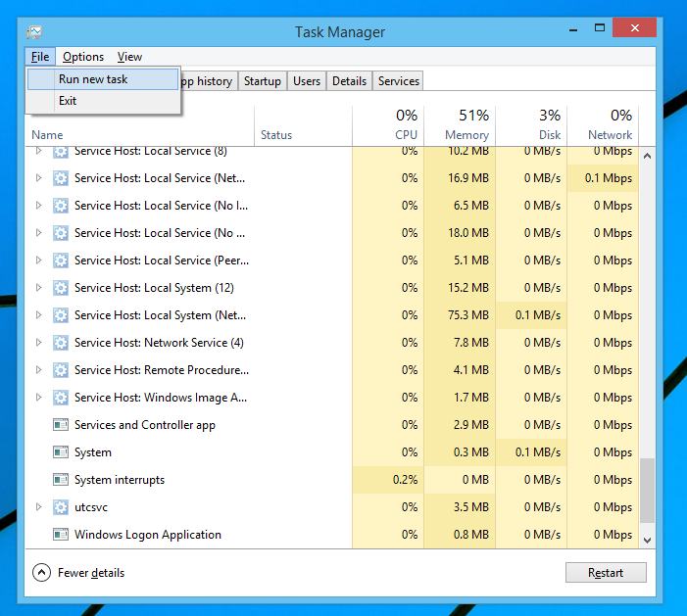Viewport: 687px width, 616px height.
Task: Click the 75.3 MB memory value
Action: (468, 315)
